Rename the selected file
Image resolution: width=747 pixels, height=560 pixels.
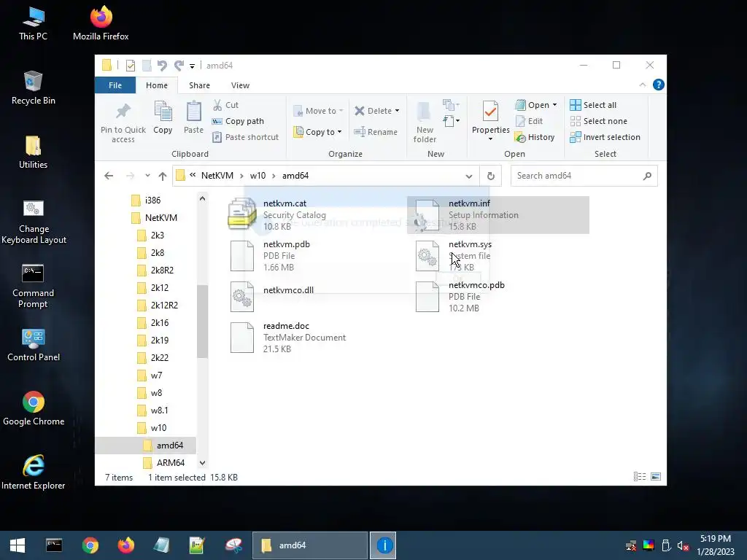(376, 132)
